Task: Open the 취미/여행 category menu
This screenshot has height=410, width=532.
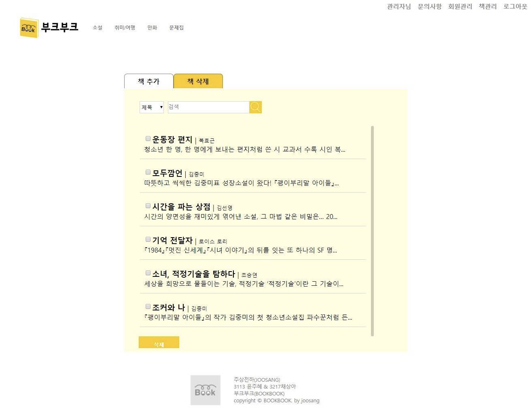Action: [125, 28]
